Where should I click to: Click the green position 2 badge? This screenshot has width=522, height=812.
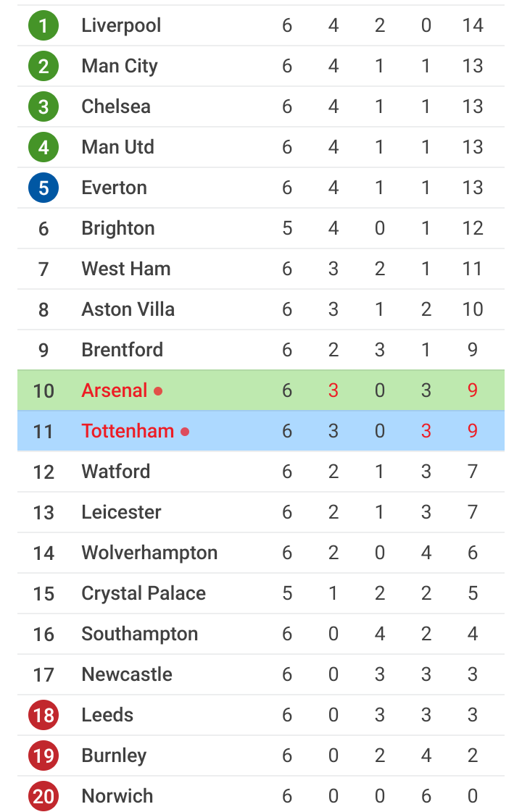pos(43,66)
